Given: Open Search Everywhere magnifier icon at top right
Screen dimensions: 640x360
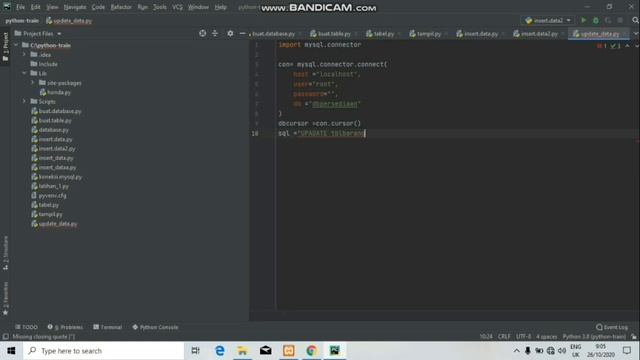Looking at the screenshot, I should (635, 20).
